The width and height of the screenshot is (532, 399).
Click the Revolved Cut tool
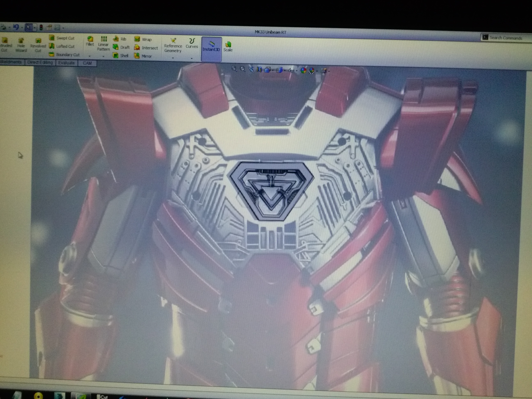[x=38, y=45]
